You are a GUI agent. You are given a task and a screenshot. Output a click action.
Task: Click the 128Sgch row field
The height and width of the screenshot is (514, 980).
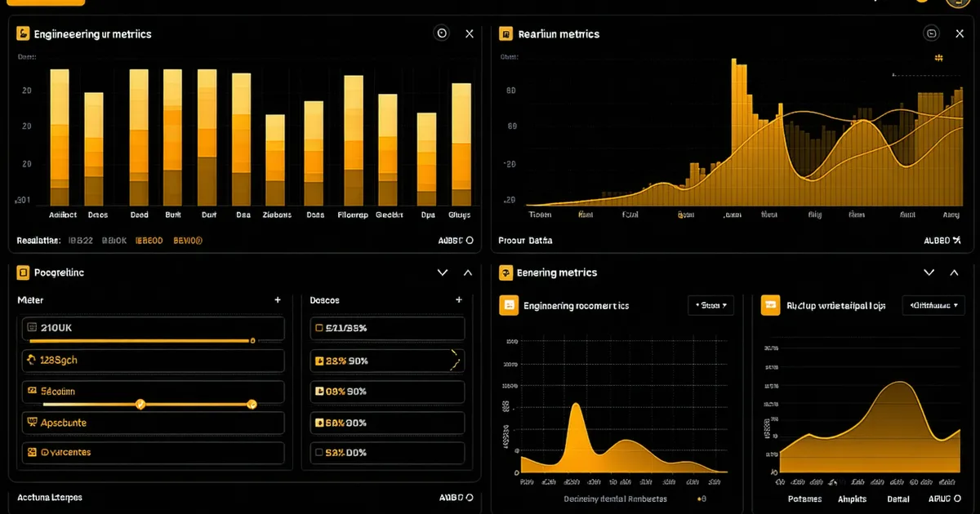point(153,360)
